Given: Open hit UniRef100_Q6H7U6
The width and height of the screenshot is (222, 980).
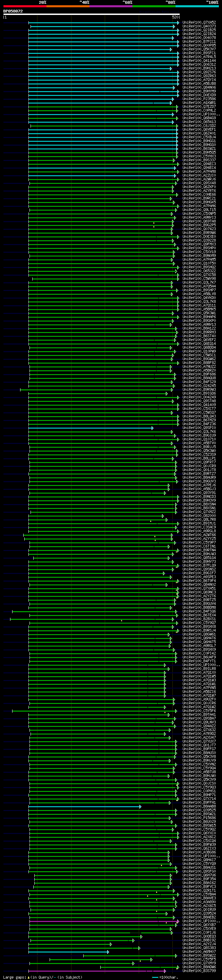Looking at the screenshot, I should pyautogui.click(x=199, y=875).
